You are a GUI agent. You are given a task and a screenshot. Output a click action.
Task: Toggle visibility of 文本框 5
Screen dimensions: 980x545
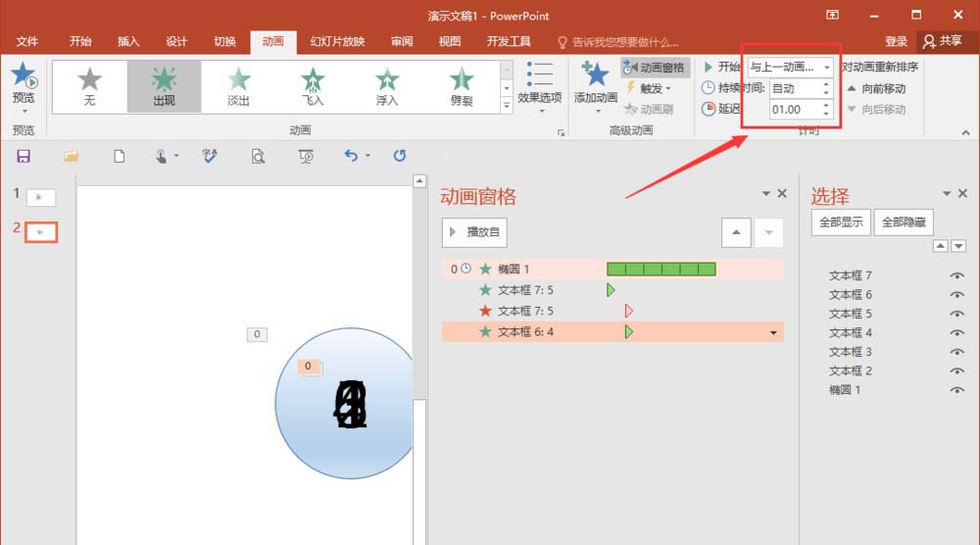pos(956,314)
